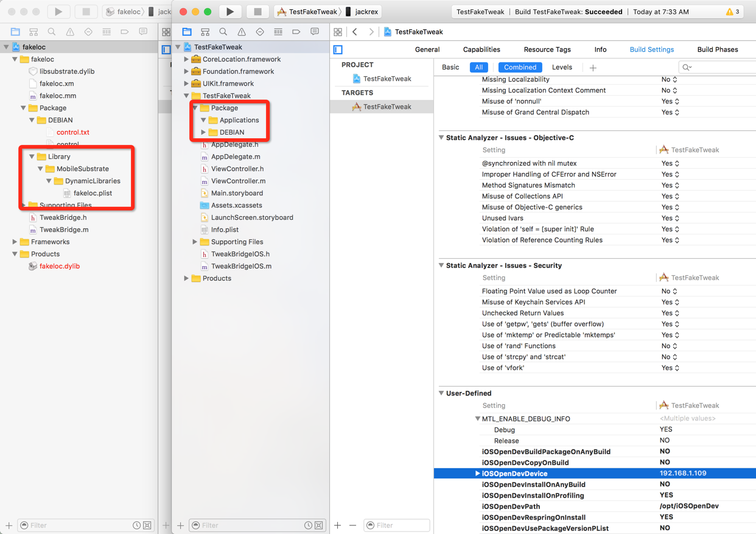Click stop button in background fakeloc window
Viewport: 756px width, 534px height.
(86, 12)
